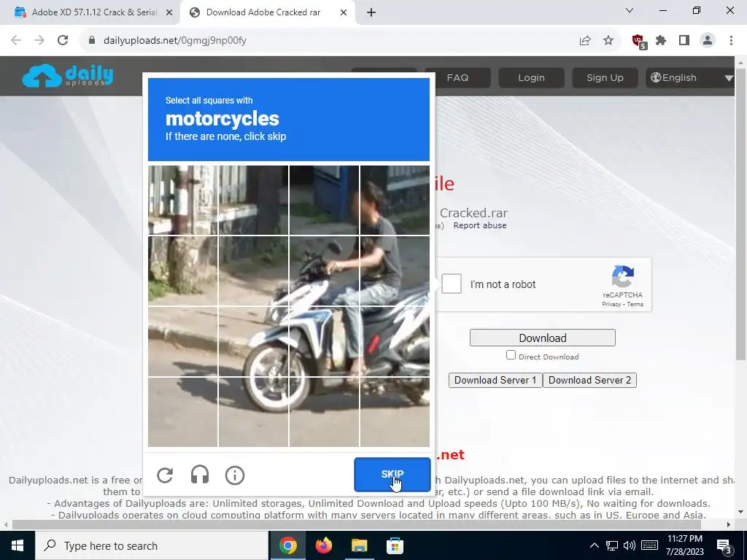747x560 pixels.
Task: Click the horizontal scrollbar at page bottom
Action: pyautogui.click(x=356, y=524)
